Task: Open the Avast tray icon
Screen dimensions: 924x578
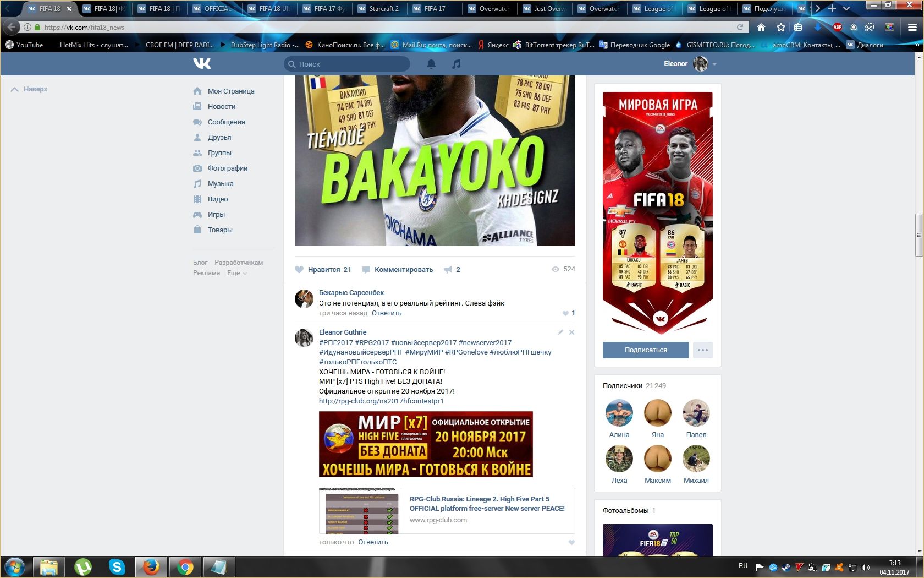Action: (x=839, y=567)
